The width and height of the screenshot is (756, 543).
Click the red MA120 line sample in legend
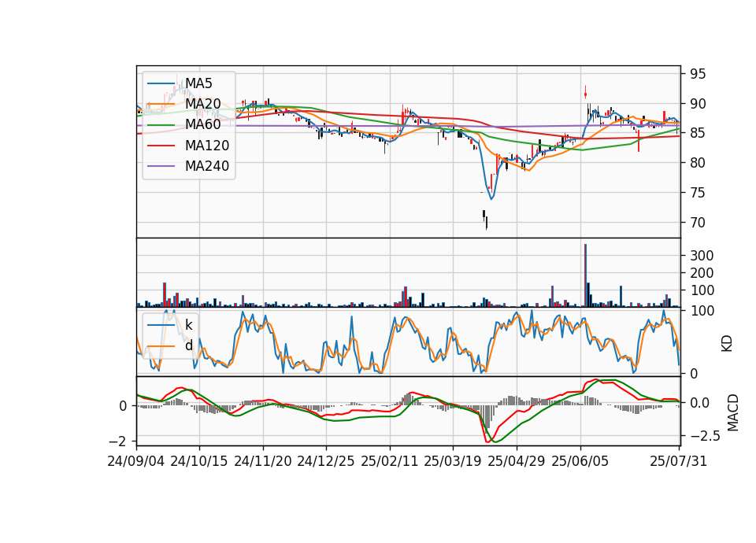pos(161,146)
